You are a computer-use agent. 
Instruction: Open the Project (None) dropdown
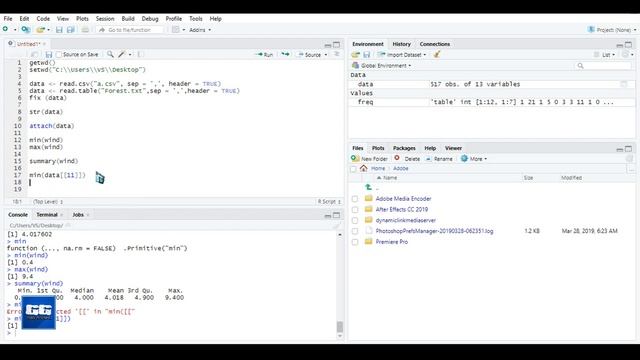tap(612, 30)
